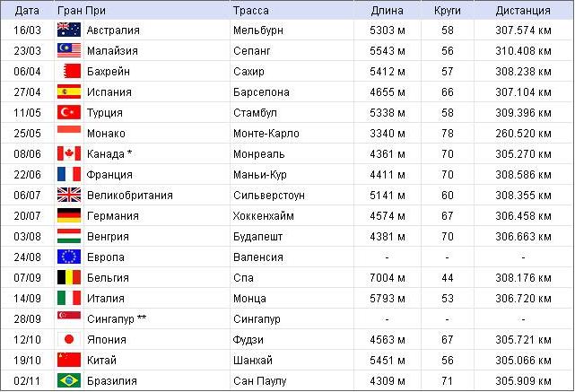Image resolution: width=575 pixels, height=392 pixels.
Task: Click the Дистанция column header
Action: click(523, 10)
